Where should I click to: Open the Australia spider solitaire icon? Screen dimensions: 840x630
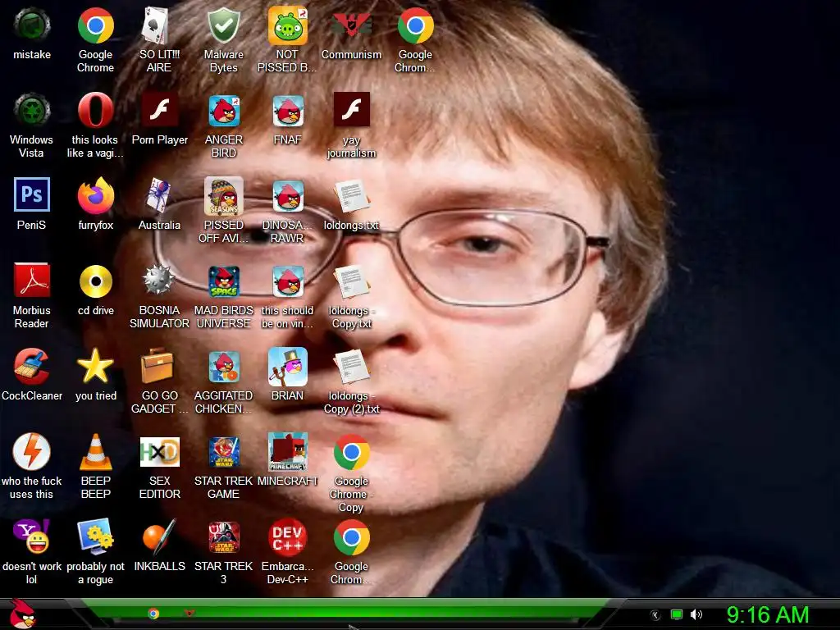(x=159, y=195)
